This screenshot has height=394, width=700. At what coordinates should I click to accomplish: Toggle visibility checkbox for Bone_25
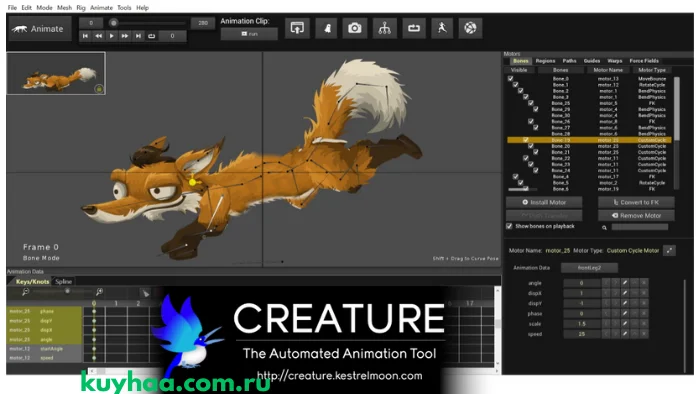click(x=531, y=103)
